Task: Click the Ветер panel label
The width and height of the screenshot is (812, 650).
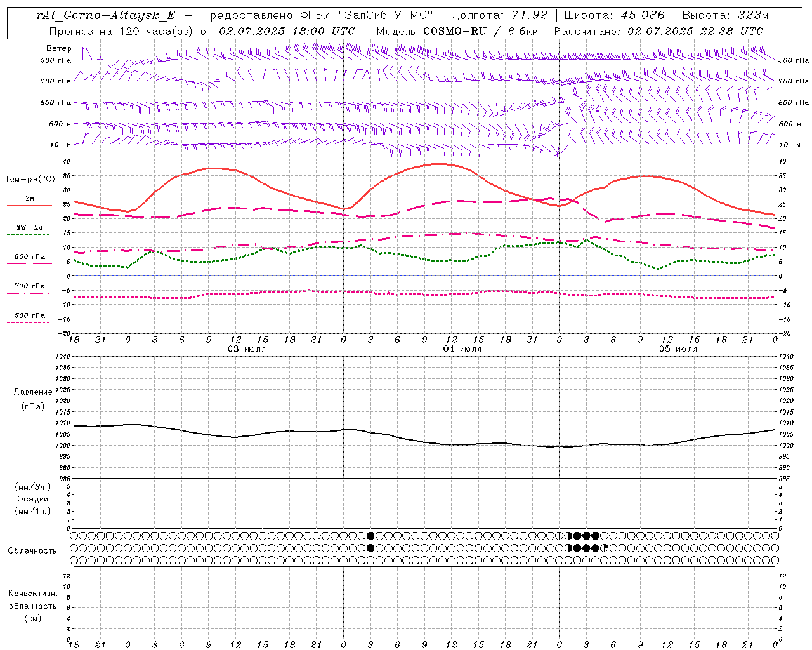Action: [59, 48]
